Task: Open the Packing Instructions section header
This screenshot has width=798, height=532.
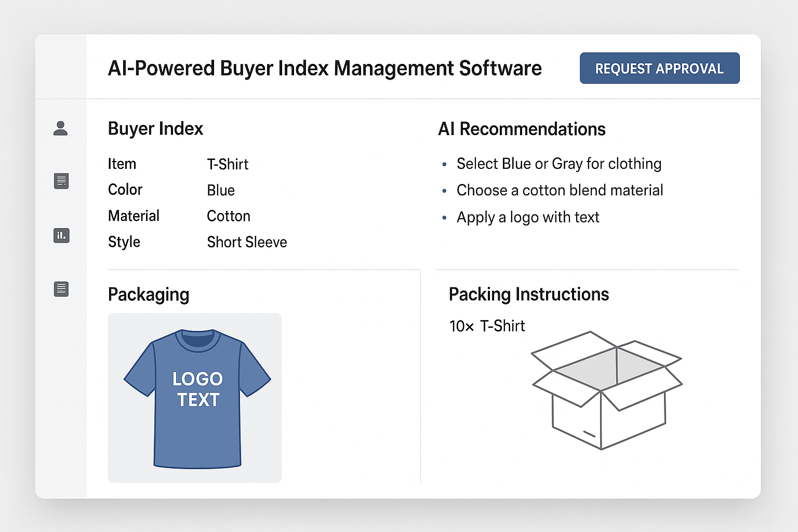Action: (x=528, y=294)
